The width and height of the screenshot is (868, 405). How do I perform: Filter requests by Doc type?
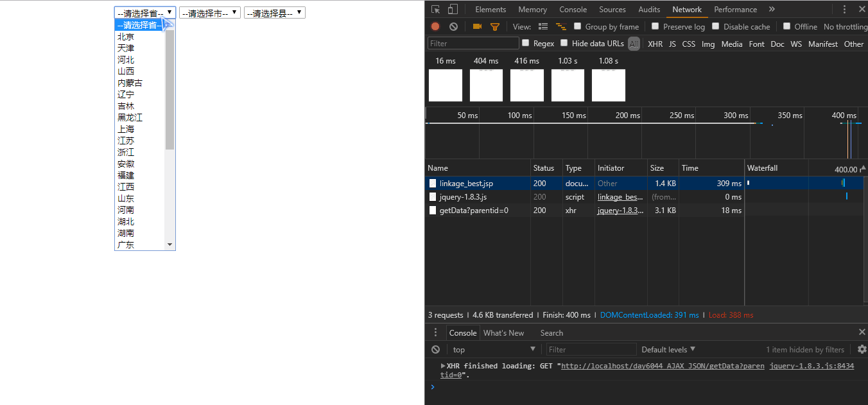tap(777, 44)
